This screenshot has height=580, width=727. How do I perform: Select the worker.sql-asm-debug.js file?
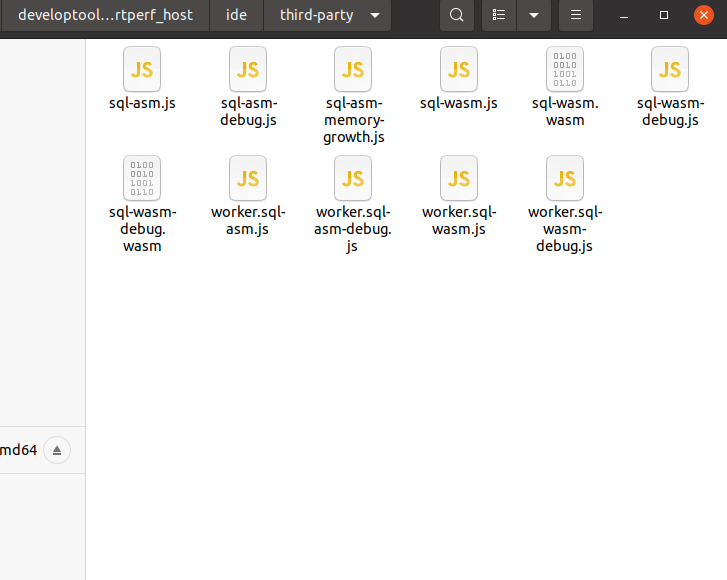click(x=353, y=177)
